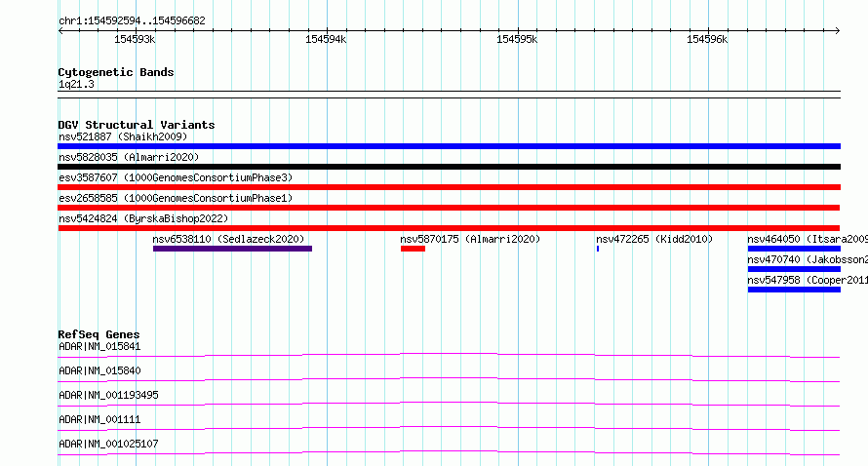Open ADAR|NM_001193495 transcript label
This screenshot has width=868, height=466.
point(108,395)
